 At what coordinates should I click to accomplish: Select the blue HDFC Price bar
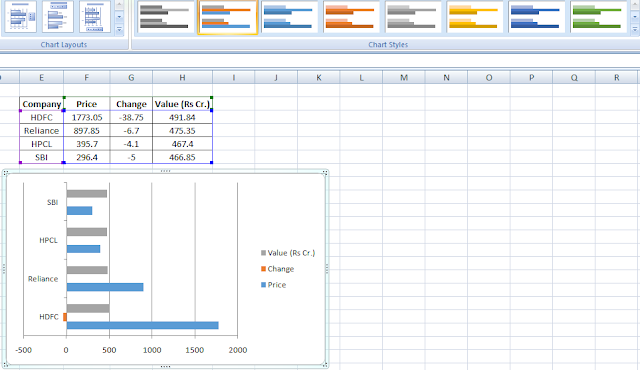click(x=142, y=325)
